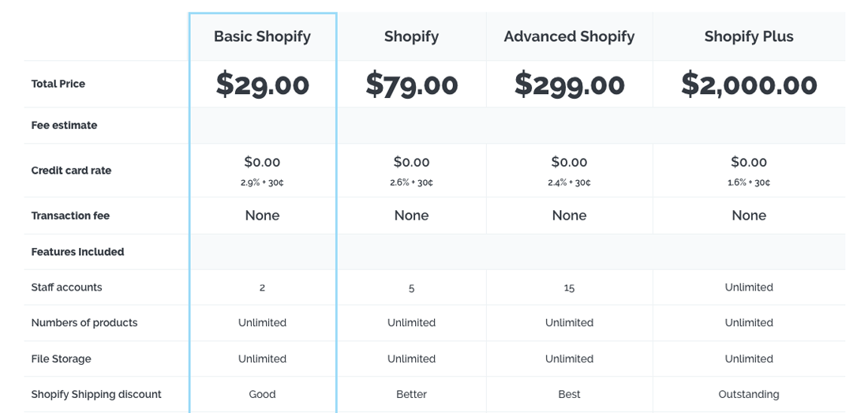The height and width of the screenshot is (413, 868).
Task: Choose the Advanced Shopify plan header
Action: click(x=569, y=36)
